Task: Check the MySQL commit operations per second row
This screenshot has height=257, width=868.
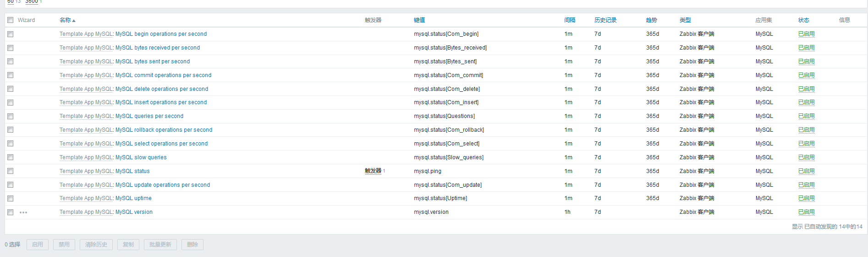Action: pyautogui.click(x=10, y=75)
